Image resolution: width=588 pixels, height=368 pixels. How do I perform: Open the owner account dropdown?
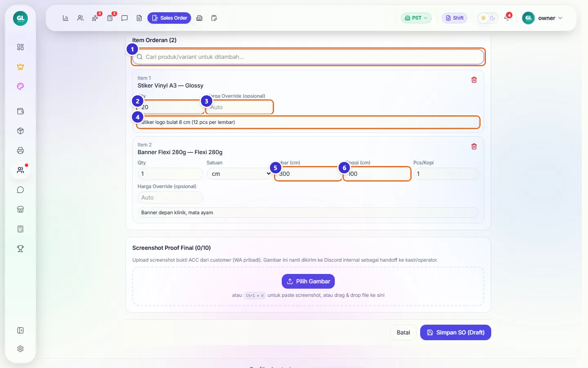click(x=543, y=18)
